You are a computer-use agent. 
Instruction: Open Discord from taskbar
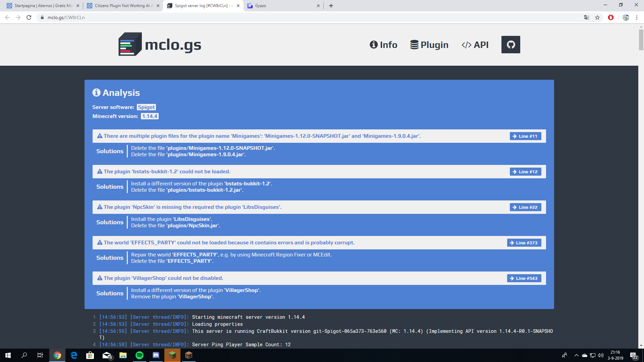[x=156, y=355]
